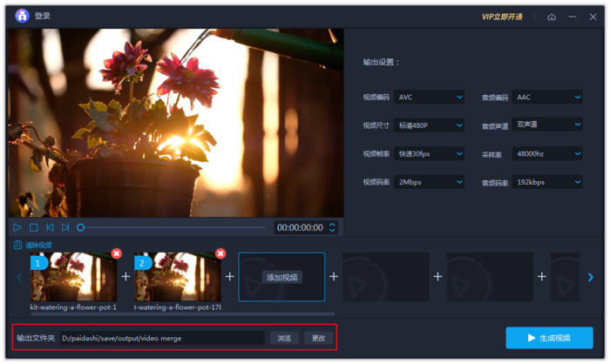Open the 标清480P video size dropdown
This screenshot has width=610, height=364.
pos(429,125)
